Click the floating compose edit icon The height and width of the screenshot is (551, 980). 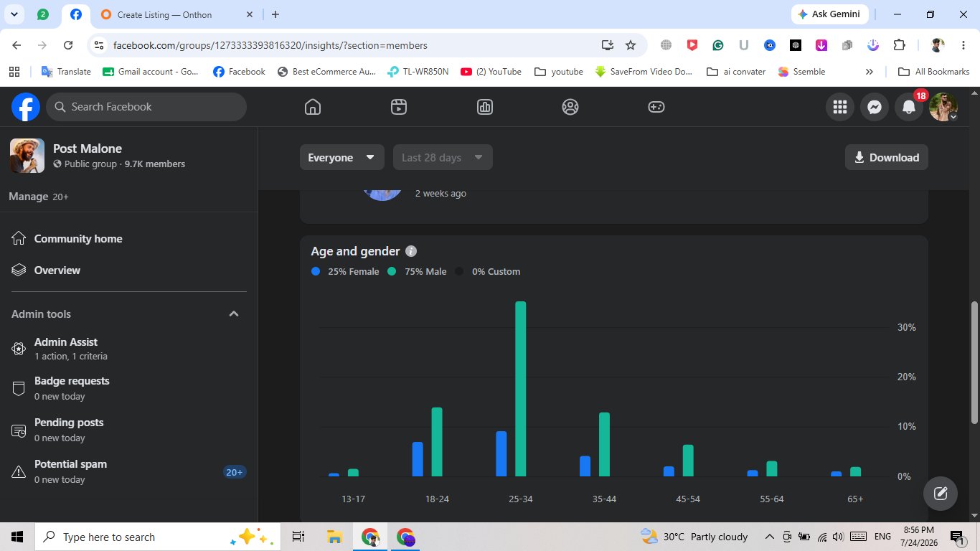[x=941, y=494]
